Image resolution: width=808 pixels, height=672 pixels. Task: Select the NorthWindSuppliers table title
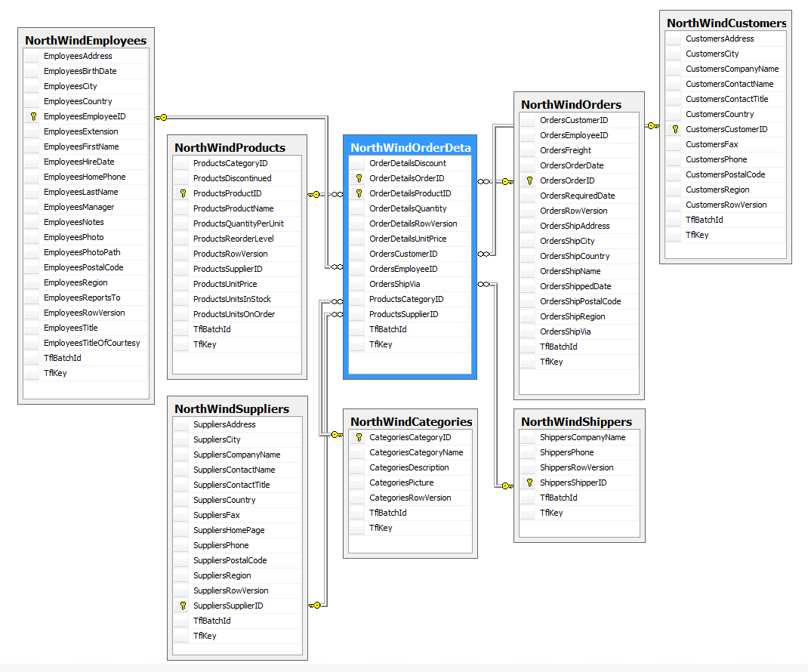click(x=232, y=408)
